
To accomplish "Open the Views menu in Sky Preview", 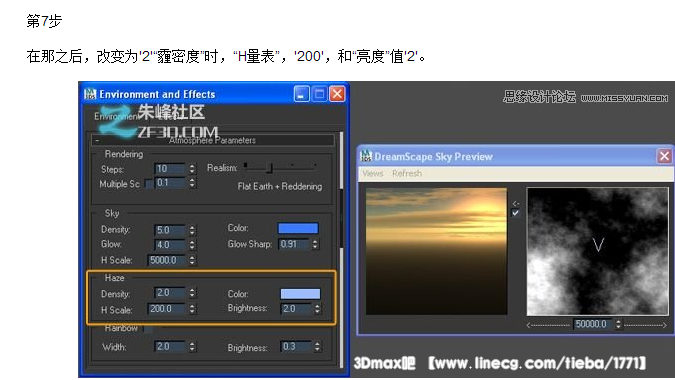I will click(373, 173).
